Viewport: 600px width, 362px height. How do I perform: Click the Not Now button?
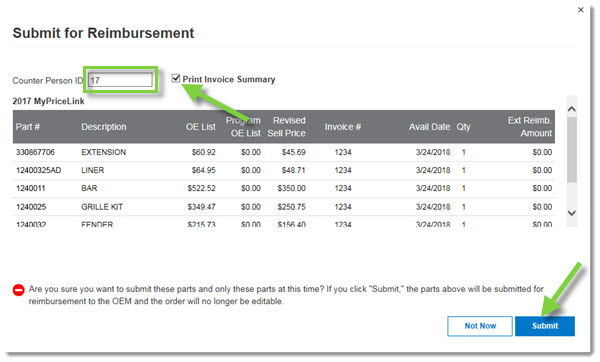tap(480, 326)
